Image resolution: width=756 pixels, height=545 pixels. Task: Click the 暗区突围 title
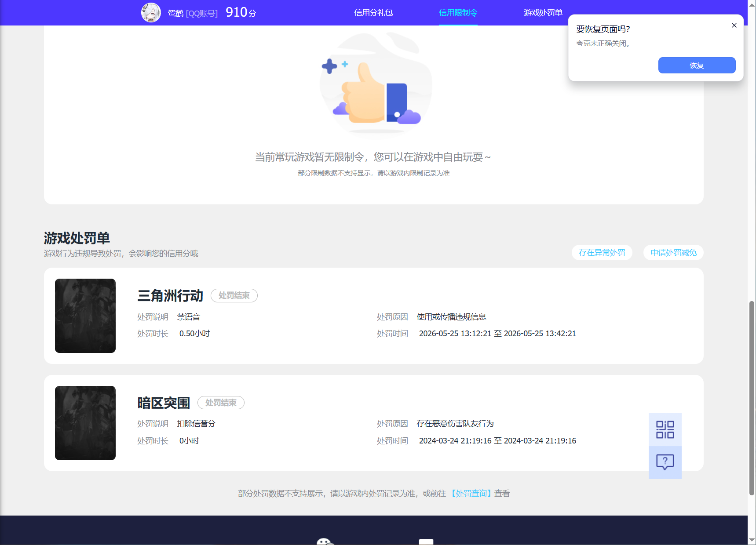point(164,403)
